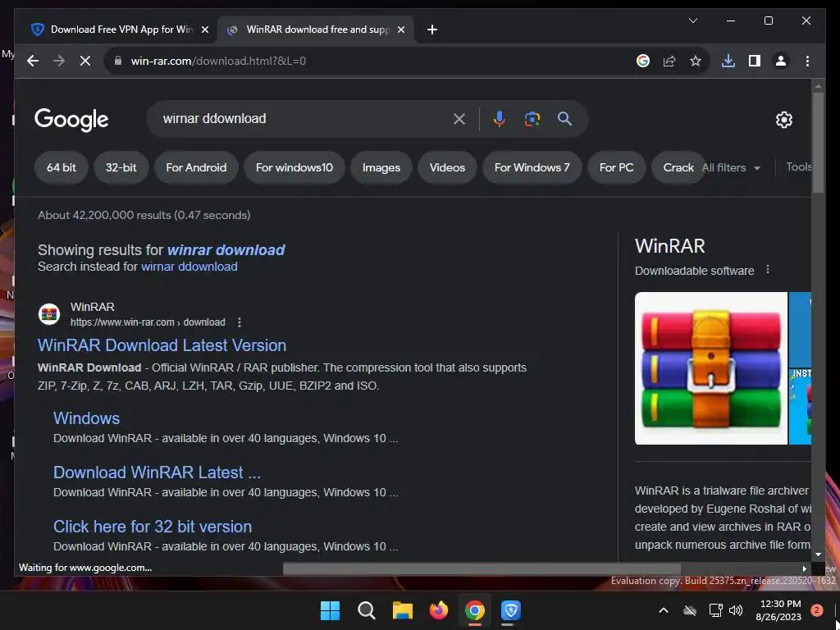
Task: Click the winrar download corrected query link
Action: coord(226,250)
